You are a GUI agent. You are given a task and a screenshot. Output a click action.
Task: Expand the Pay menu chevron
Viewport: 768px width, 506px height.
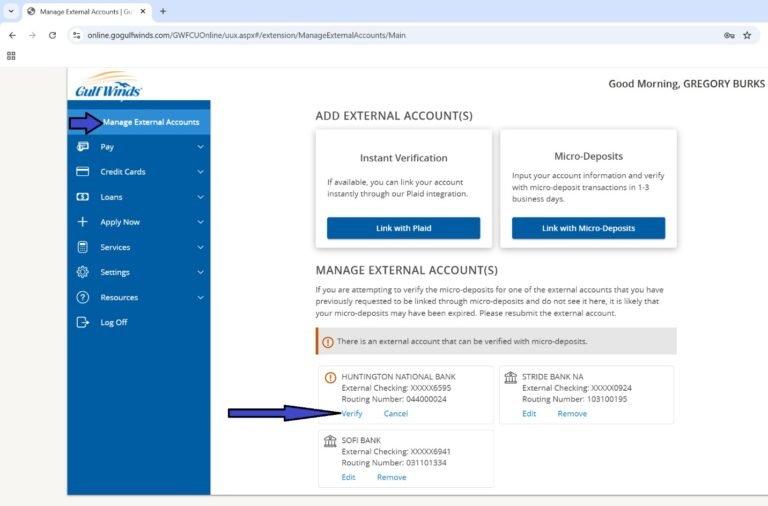(200, 147)
